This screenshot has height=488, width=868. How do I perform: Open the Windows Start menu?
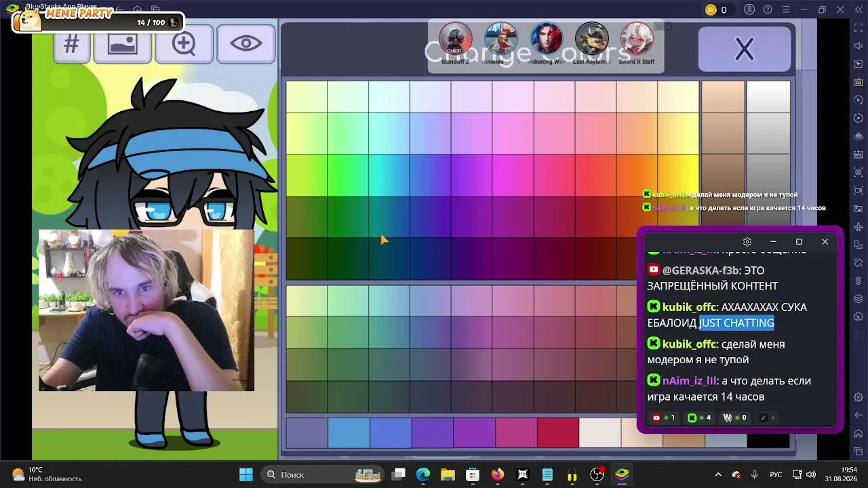(246, 474)
